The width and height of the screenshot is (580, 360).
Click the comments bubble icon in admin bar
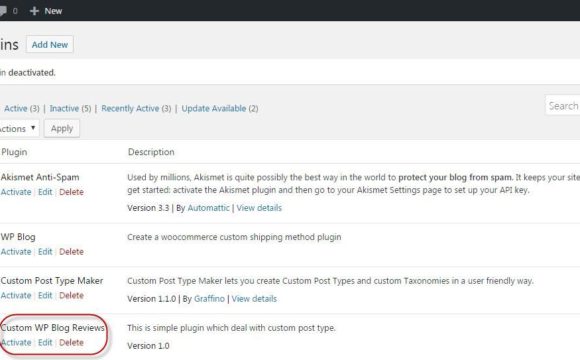tap(3, 11)
